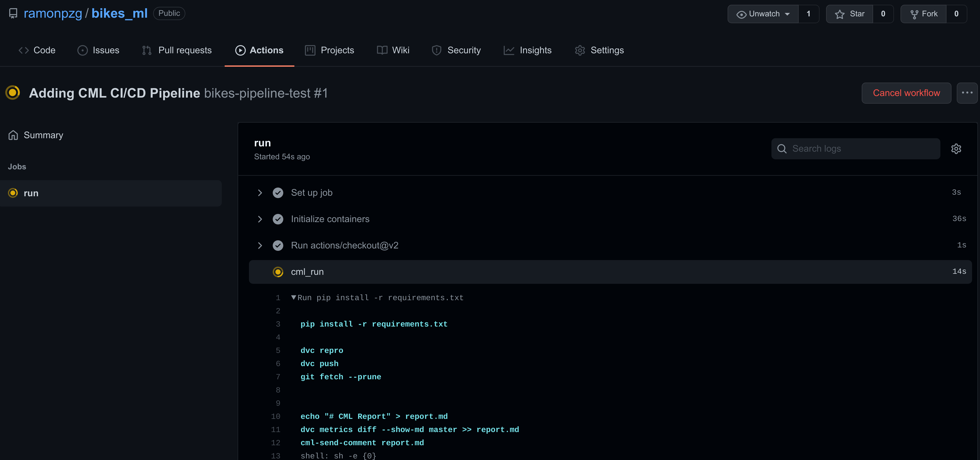This screenshot has height=460, width=980.
Task: Open the Pull requests tab
Action: coord(177,50)
